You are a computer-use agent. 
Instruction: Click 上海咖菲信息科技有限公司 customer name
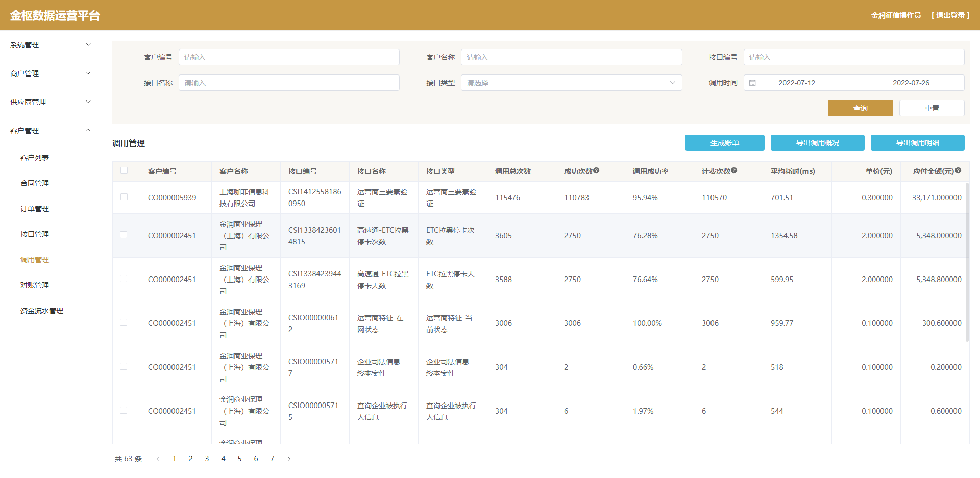(244, 197)
